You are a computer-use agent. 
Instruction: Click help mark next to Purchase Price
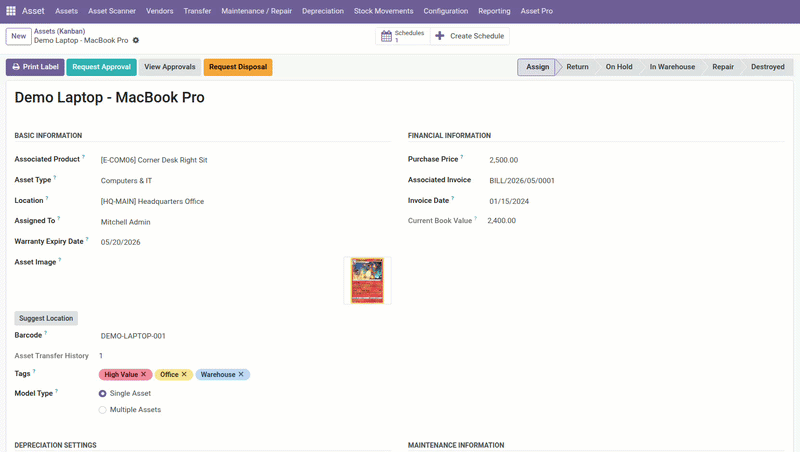(x=462, y=157)
